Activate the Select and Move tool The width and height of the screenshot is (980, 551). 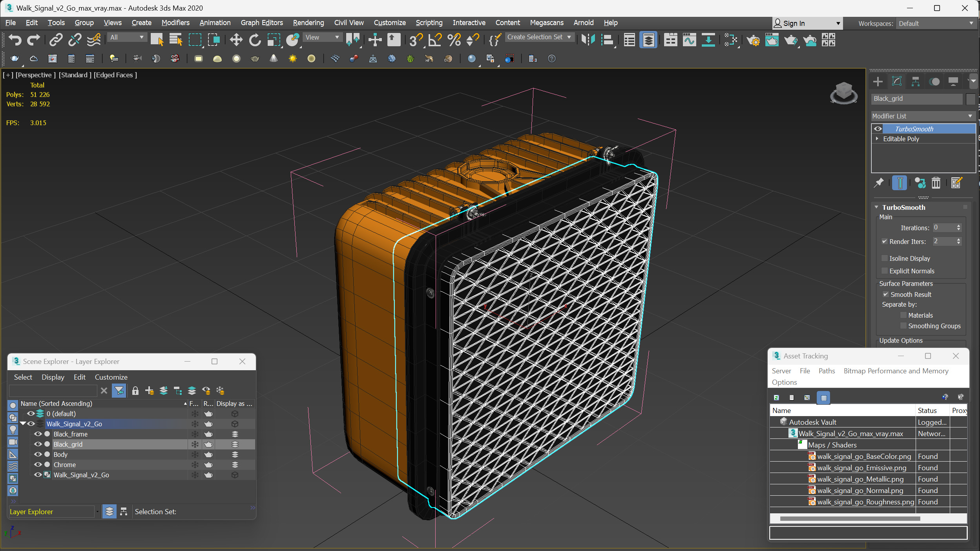click(x=236, y=40)
